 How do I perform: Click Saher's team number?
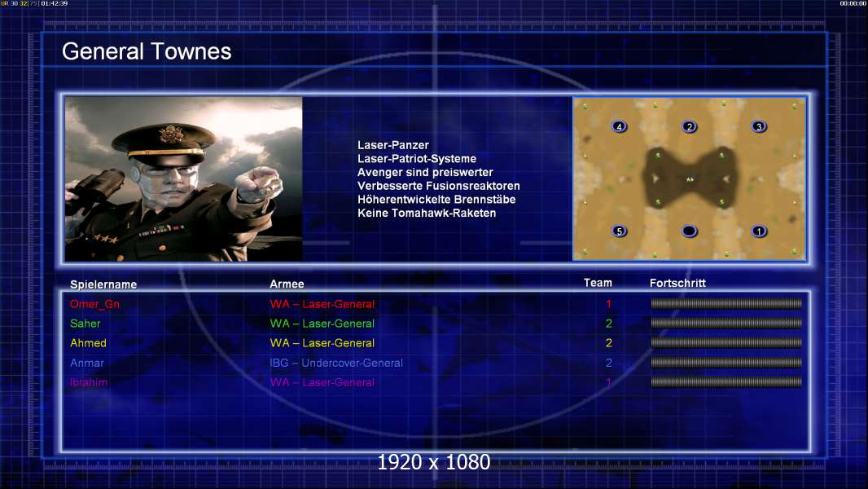[608, 324]
